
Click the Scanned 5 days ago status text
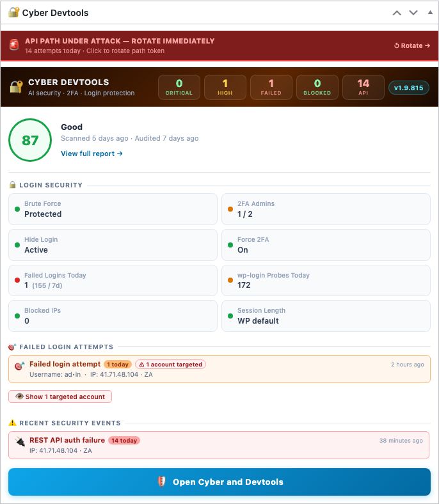point(95,138)
